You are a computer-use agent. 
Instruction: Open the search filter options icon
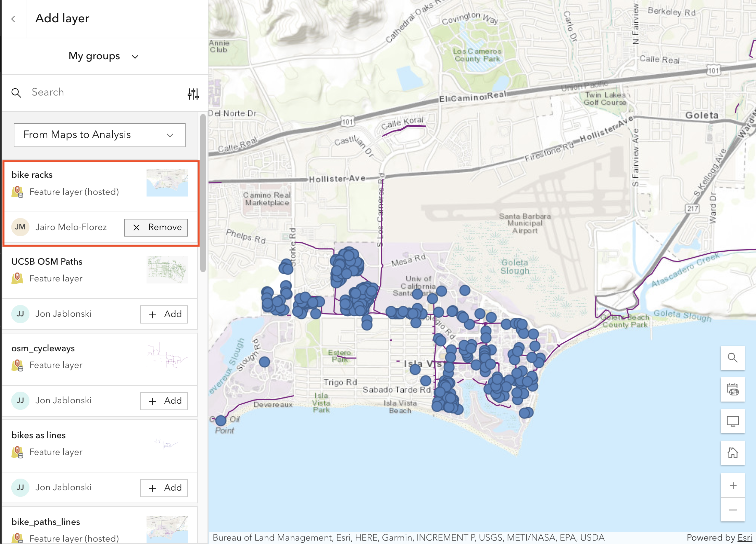193,93
